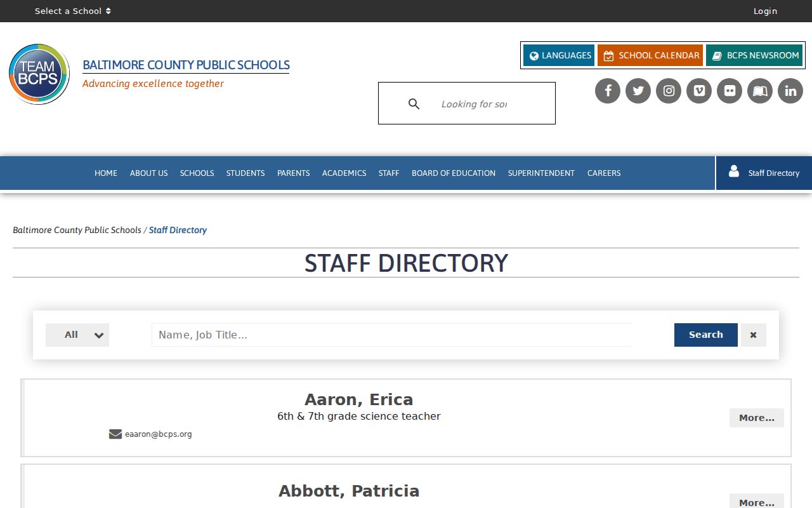The height and width of the screenshot is (508, 812).
Task: Open the BCPS Newsroom button
Action: click(754, 55)
